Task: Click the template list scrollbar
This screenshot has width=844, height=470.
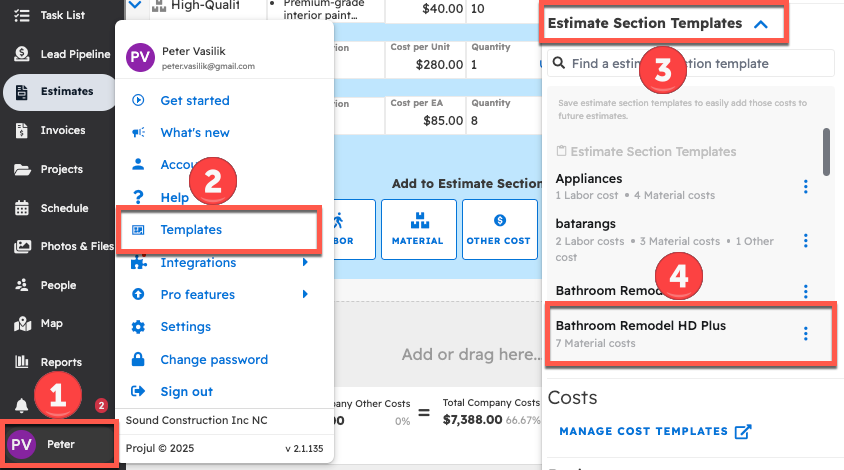Action: [826, 150]
